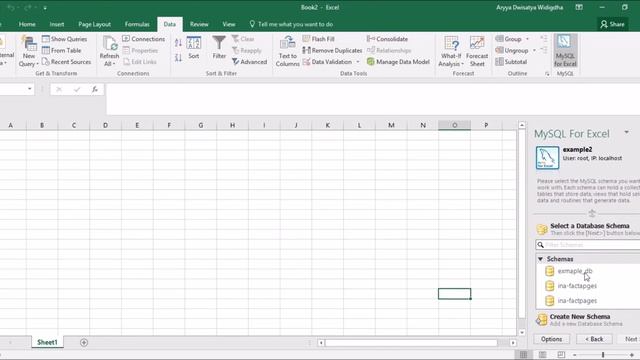Click the Filter Schemas search field
Viewport: 640px width, 360px height.
pyautogui.click(x=588, y=244)
